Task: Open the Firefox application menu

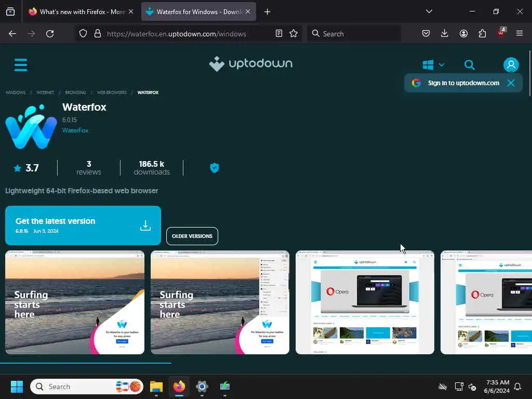Action: coord(520,34)
